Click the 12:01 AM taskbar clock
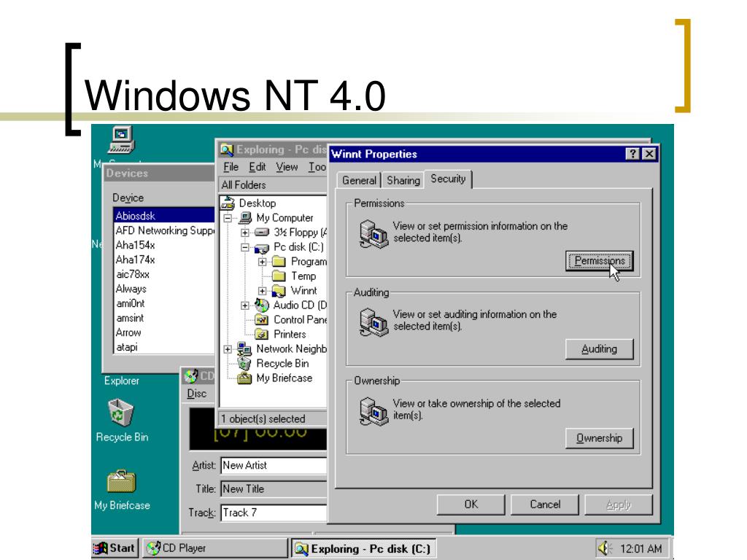This screenshot has height=560, width=747. click(x=640, y=548)
